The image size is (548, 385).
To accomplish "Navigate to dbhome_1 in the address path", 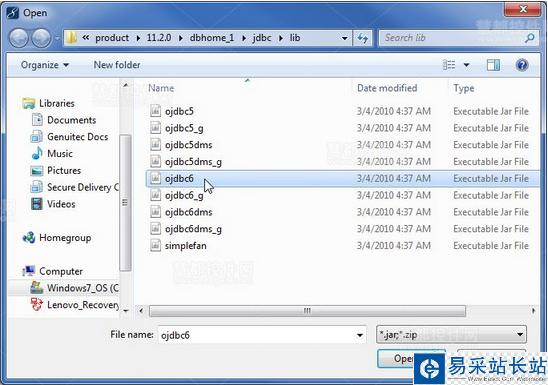I will (212, 38).
